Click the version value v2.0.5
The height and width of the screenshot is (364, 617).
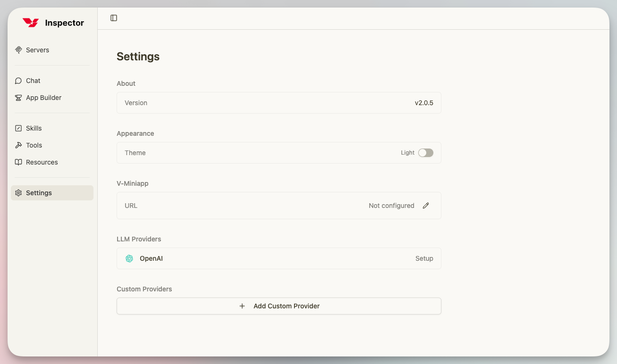pyautogui.click(x=424, y=103)
